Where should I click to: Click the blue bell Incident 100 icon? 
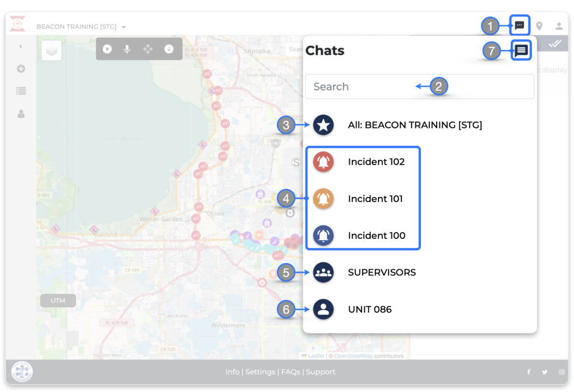(323, 235)
